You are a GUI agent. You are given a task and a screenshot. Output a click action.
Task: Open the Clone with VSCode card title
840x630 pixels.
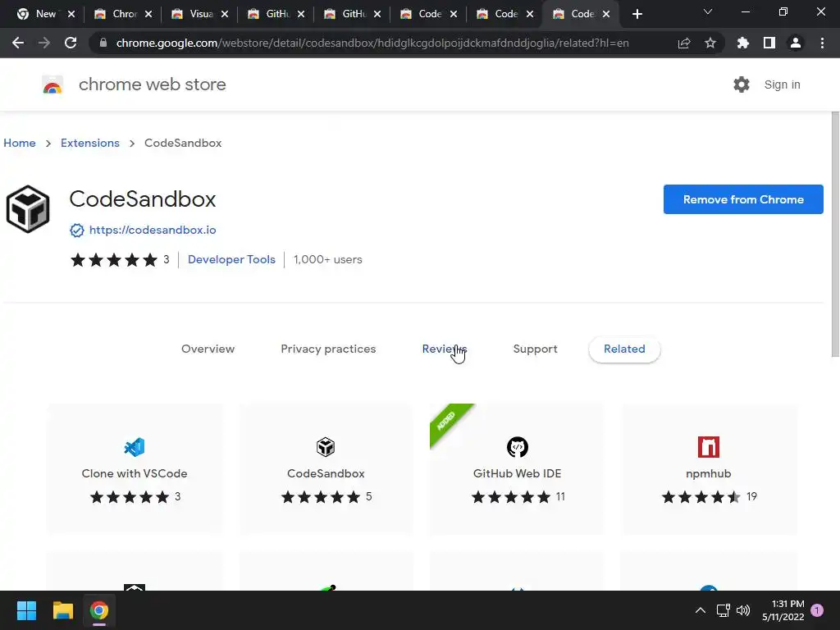point(135,473)
